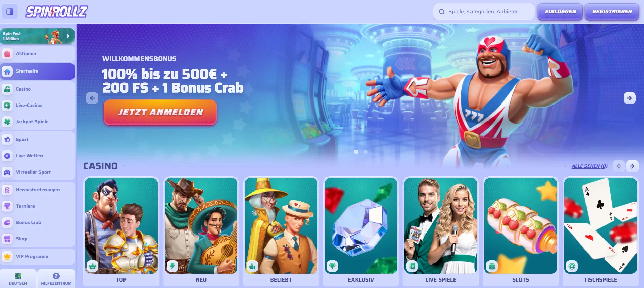Expand the Spin Fest 1 Million banner arrow
Image resolution: width=644 pixels, height=288 pixels.
click(68, 36)
